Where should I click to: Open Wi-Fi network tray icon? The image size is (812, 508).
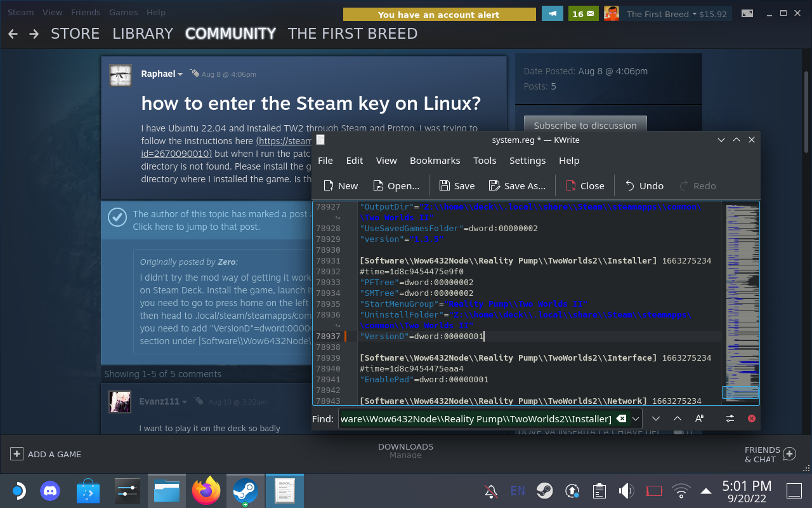681,491
